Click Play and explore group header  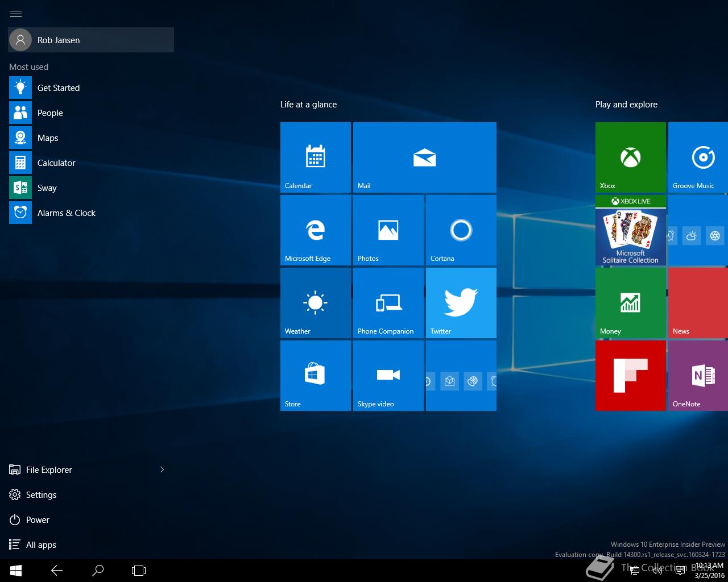(x=626, y=105)
